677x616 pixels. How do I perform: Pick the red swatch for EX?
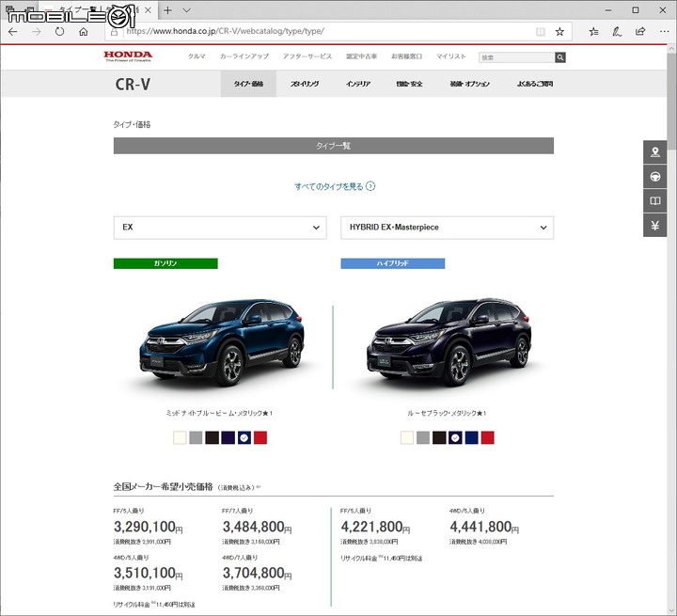[260, 437]
